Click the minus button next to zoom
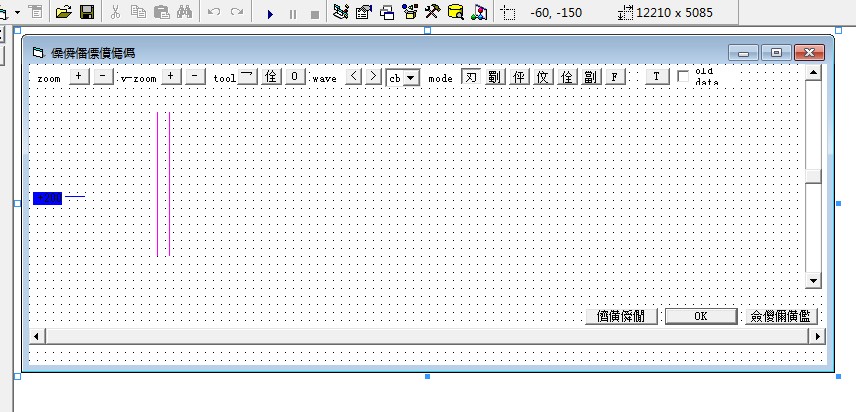The image size is (856, 412). pyautogui.click(x=103, y=76)
